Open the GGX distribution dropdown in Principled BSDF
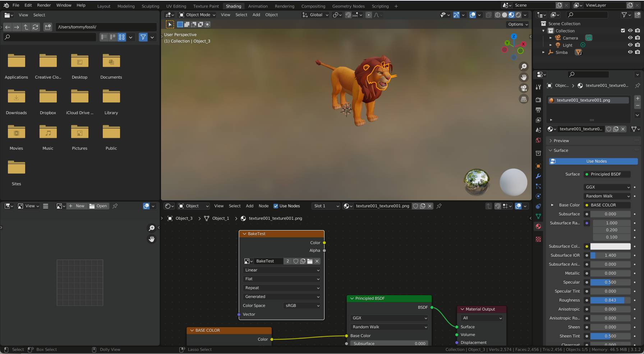The width and height of the screenshot is (644, 354). click(389, 318)
